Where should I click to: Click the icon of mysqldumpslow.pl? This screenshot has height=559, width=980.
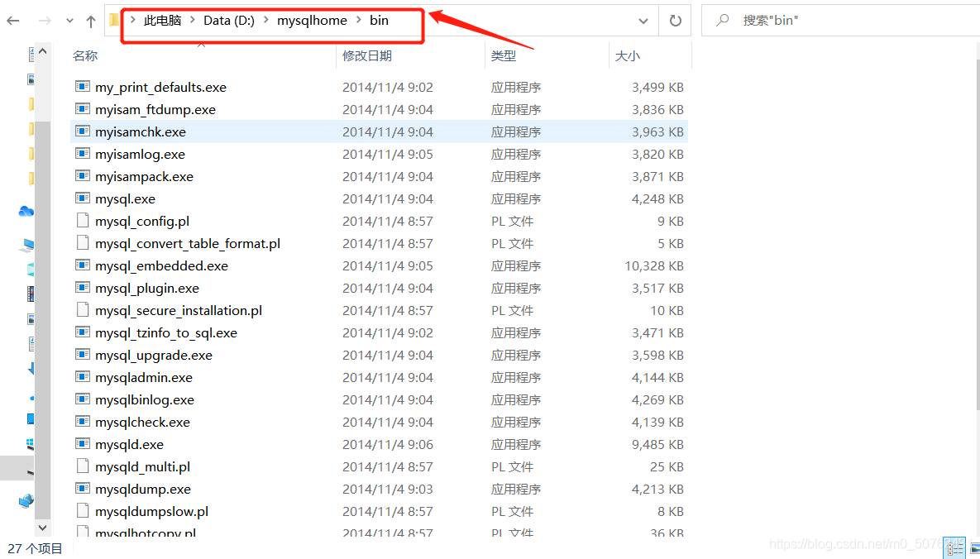coord(83,511)
